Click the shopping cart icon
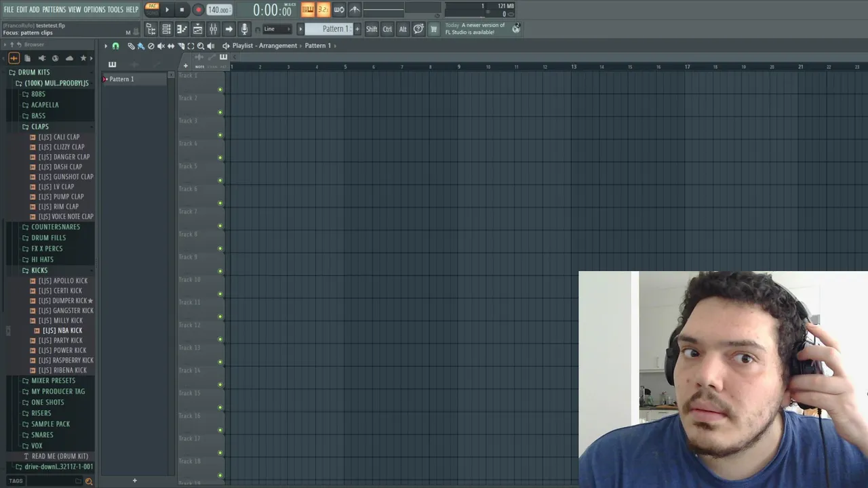 click(433, 29)
